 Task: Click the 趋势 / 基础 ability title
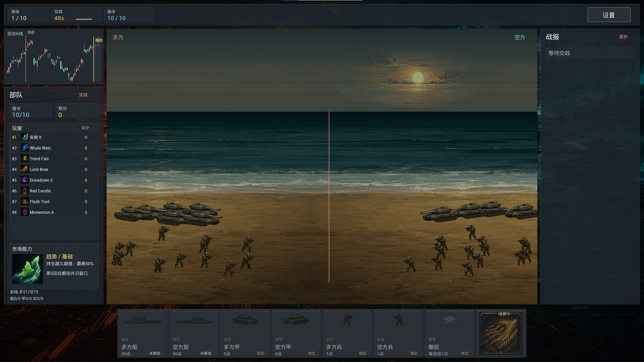(60, 256)
